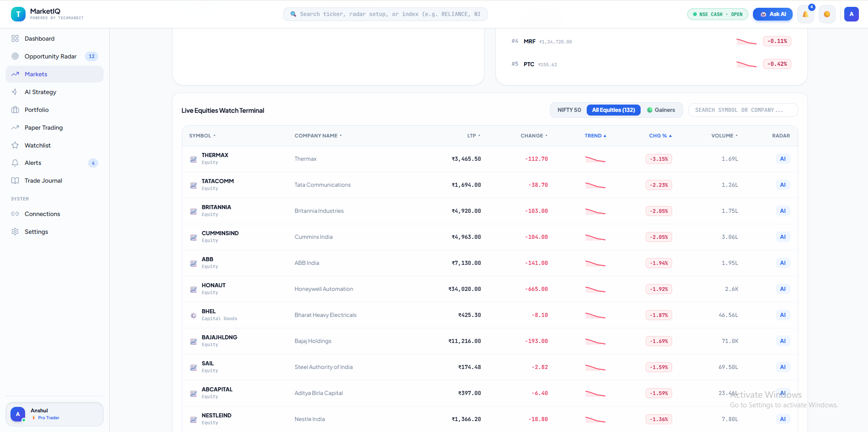Click the Connections link icon
868x432 pixels.
point(15,214)
